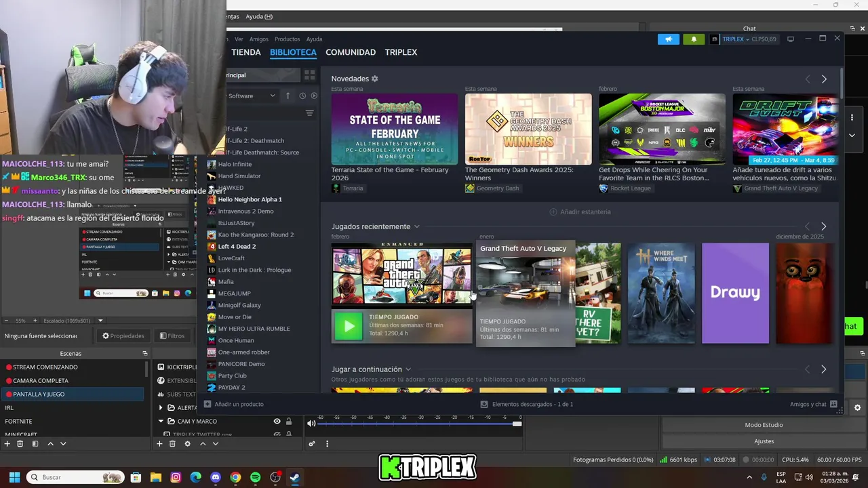
Task: Open the Steam announcements megaphone icon
Action: pos(668,39)
